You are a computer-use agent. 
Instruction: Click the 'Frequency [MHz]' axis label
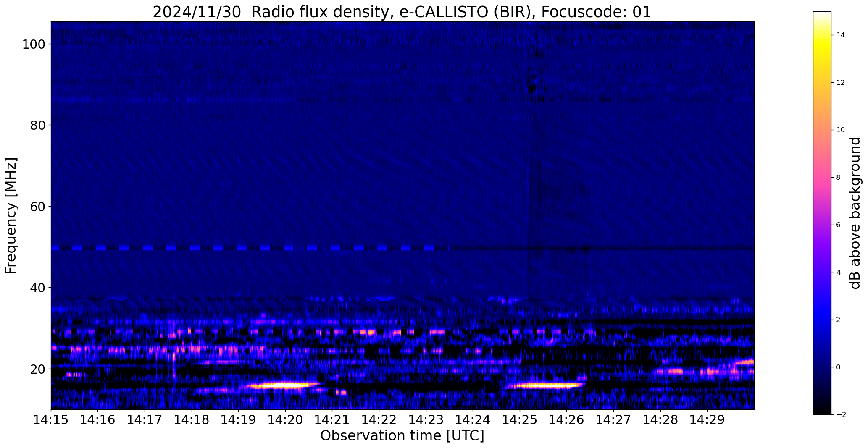pos(11,215)
